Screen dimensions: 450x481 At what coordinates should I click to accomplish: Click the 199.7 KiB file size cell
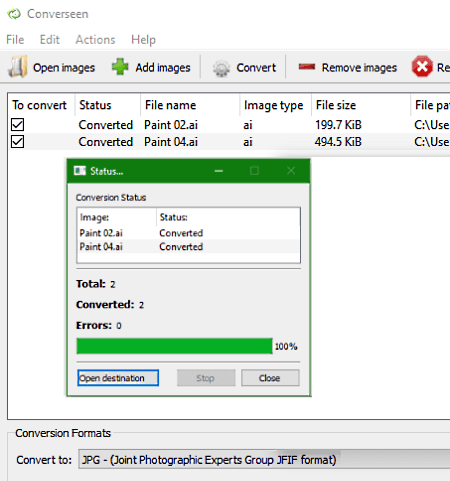tap(338, 125)
